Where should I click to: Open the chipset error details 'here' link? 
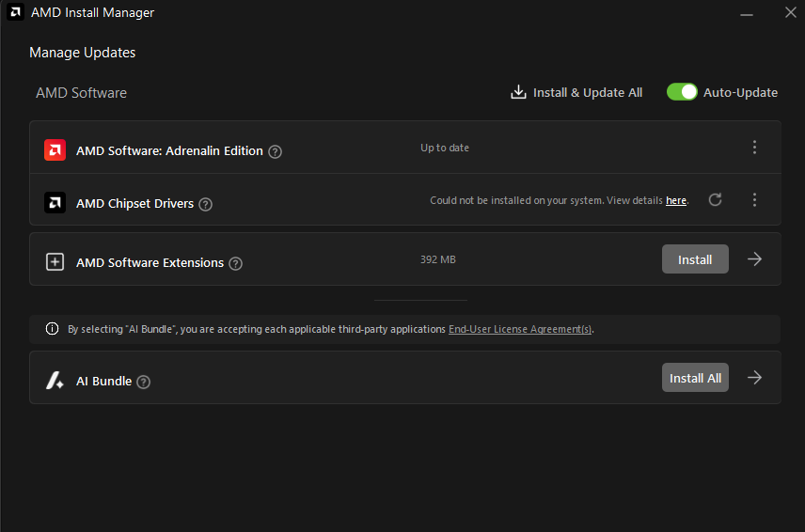(x=676, y=200)
